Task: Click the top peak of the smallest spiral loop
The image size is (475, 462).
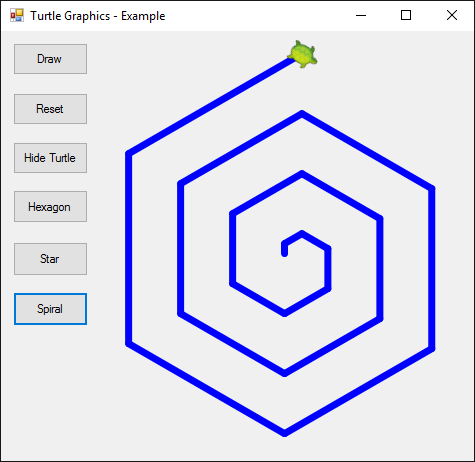Action: (302, 233)
